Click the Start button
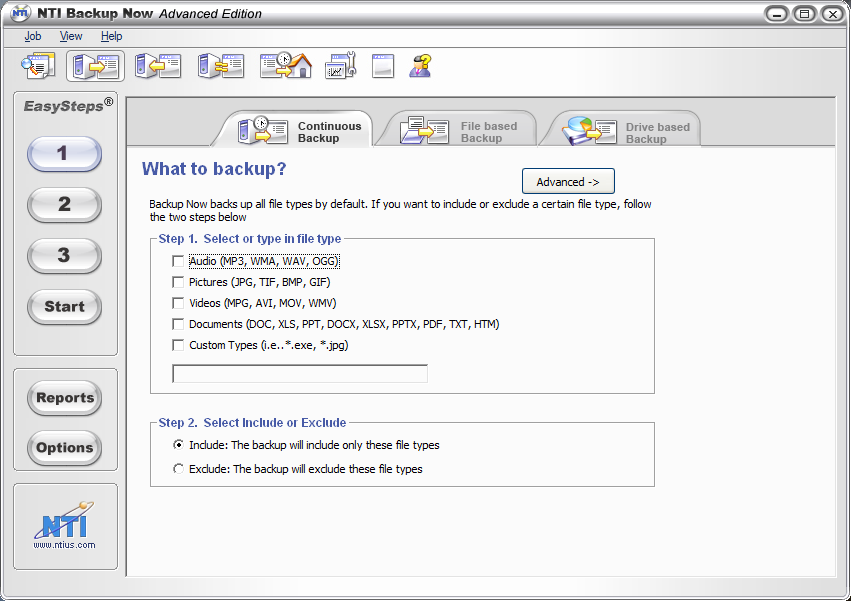This screenshot has width=851, height=601. click(64, 307)
